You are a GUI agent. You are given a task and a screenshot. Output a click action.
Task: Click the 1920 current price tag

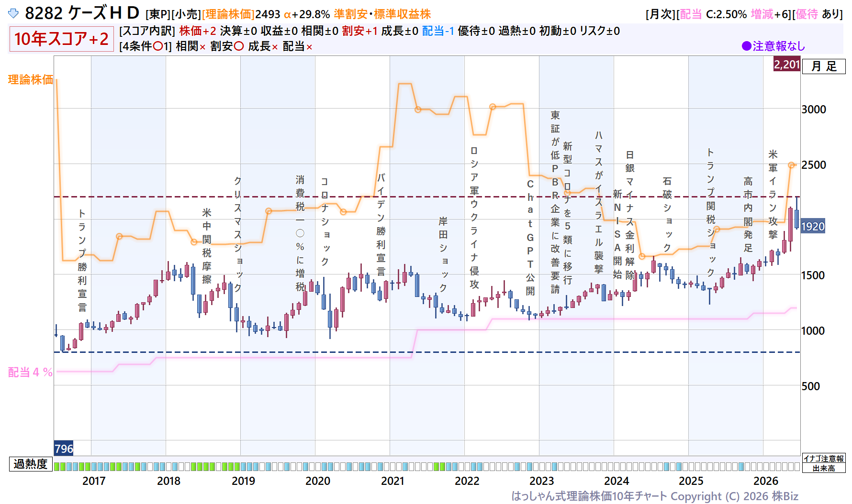[x=813, y=226]
